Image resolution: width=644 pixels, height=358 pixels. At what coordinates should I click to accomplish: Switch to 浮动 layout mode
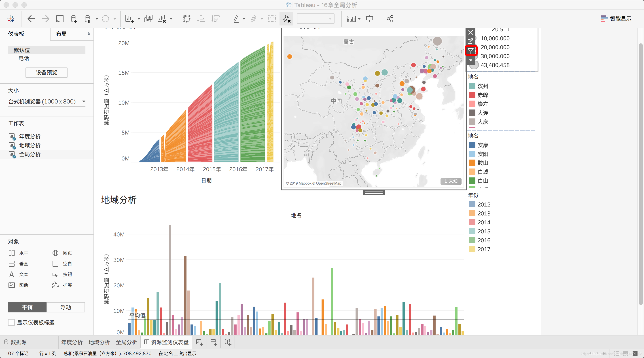pyautogui.click(x=66, y=307)
